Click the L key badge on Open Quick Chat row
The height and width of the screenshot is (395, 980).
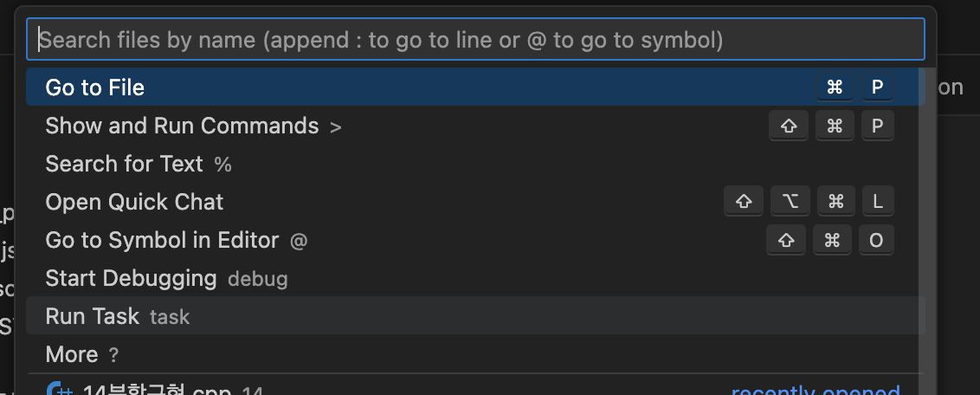click(x=877, y=202)
